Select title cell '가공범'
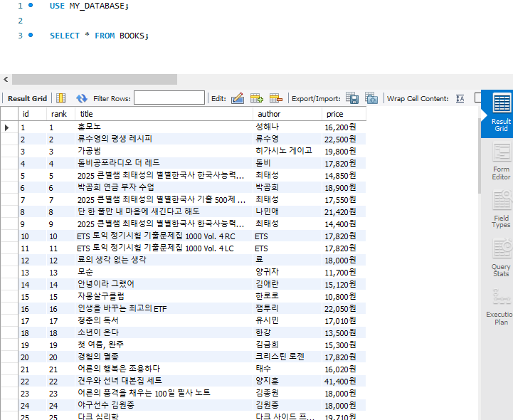 164,151
